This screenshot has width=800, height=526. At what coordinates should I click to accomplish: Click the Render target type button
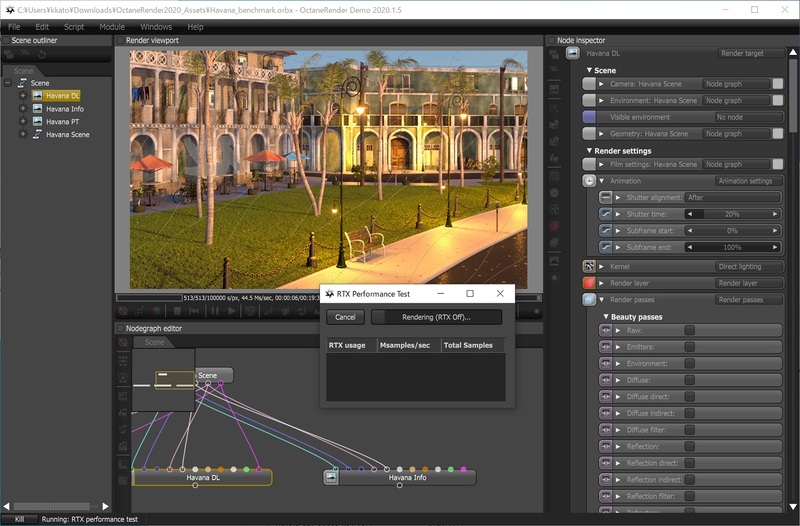[751, 53]
